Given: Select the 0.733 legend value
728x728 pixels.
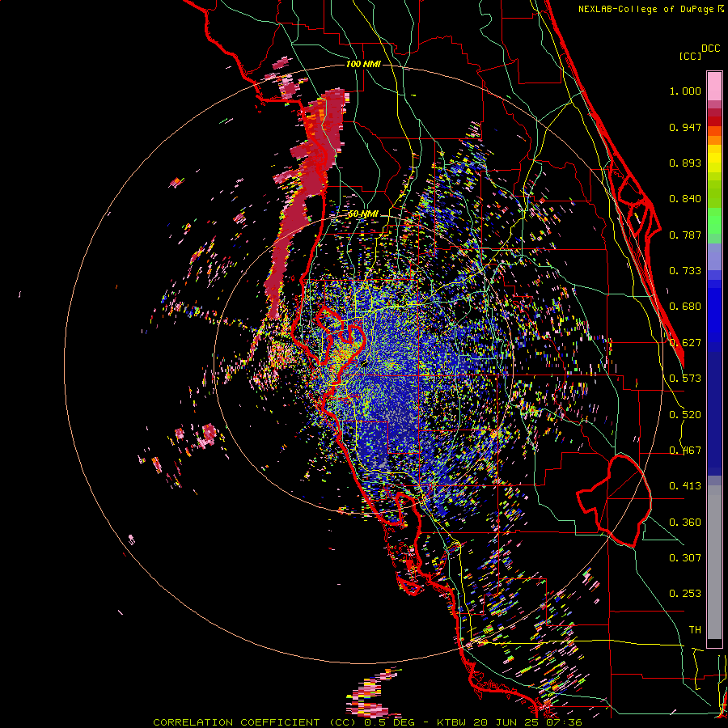Looking at the screenshot, I should tap(685, 271).
